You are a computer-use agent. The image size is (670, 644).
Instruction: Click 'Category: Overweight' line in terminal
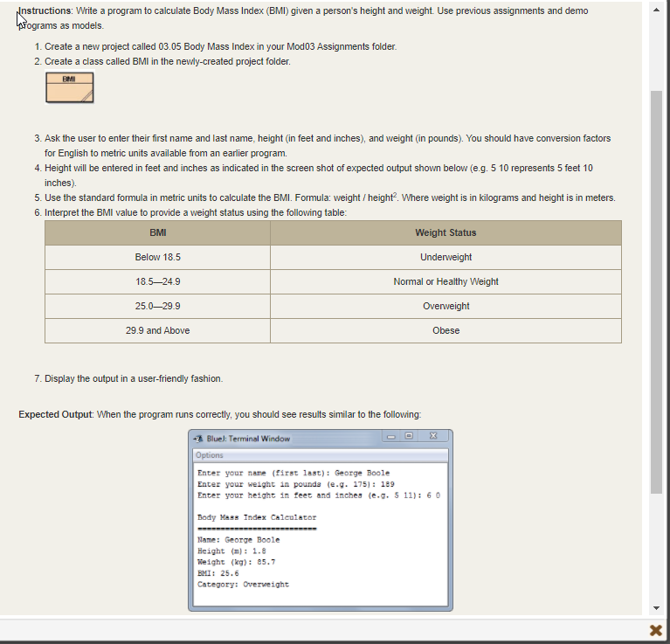point(243,585)
